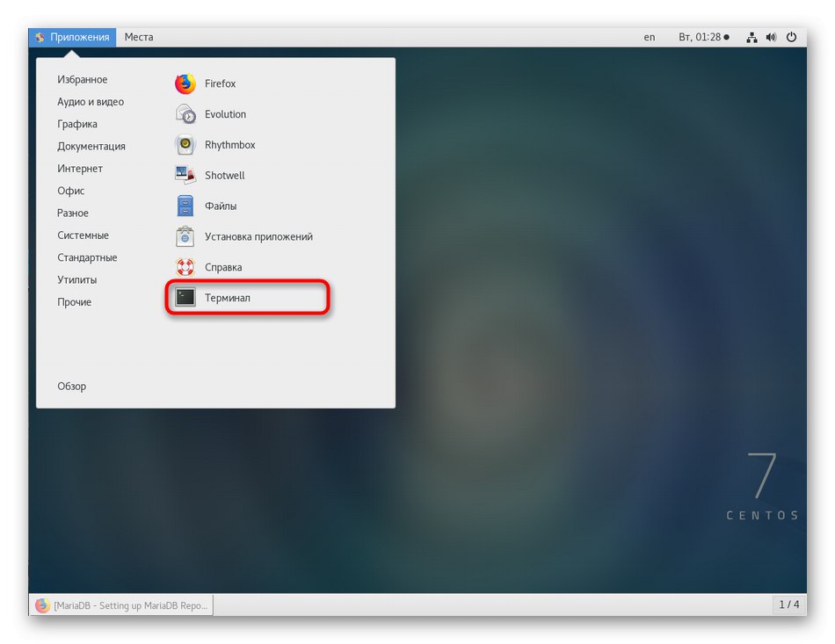Image resolution: width=835 pixels, height=644 pixels.
Task: Launch Evolution mail client icon
Action: click(185, 114)
